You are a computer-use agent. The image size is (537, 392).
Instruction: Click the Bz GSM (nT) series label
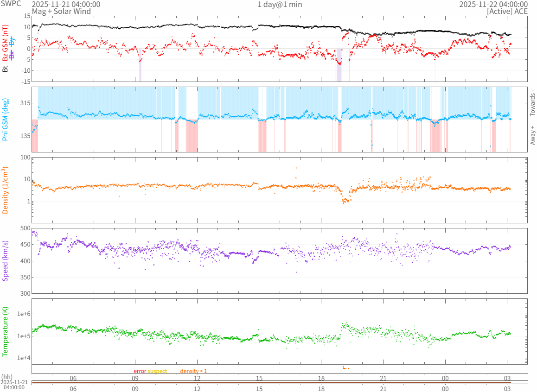click(x=6, y=43)
